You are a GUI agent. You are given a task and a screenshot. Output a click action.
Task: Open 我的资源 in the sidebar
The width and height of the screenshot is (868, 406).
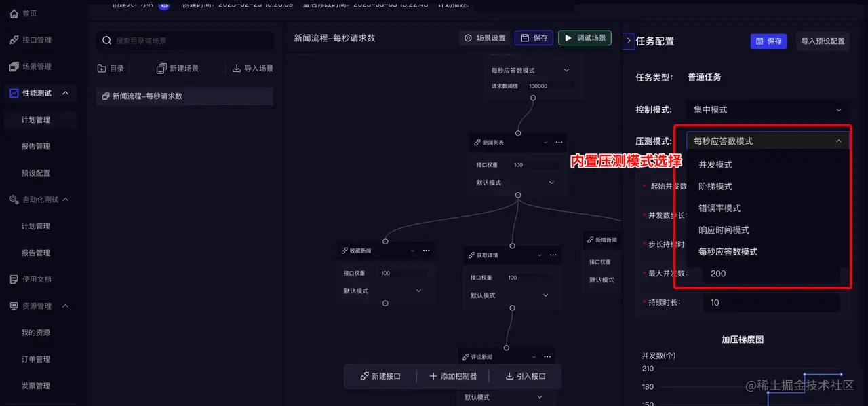pyautogui.click(x=36, y=333)
